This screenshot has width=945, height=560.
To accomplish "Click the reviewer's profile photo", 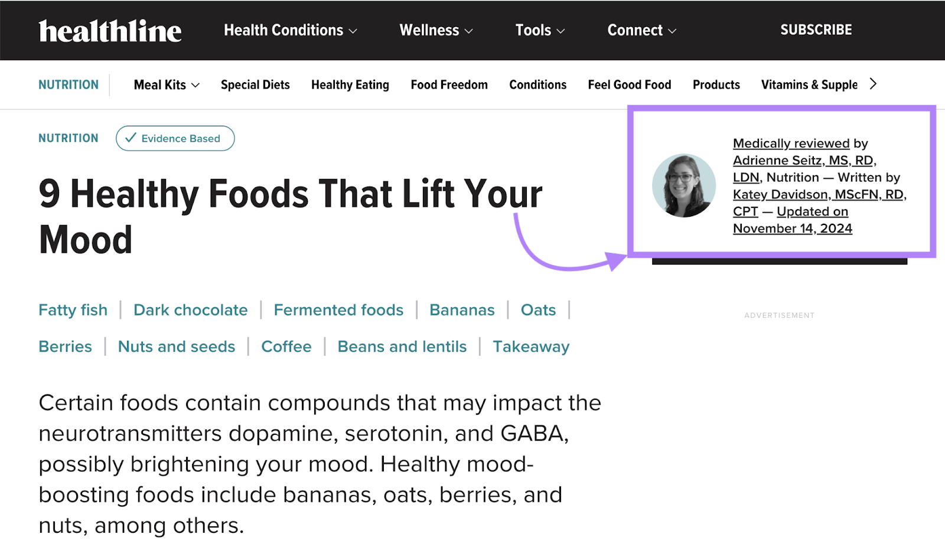I will (683, 185).
